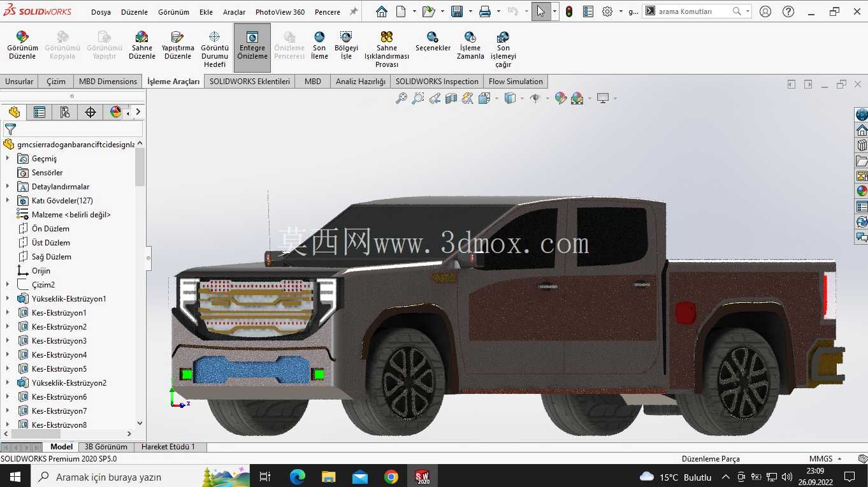Viewport: 868px width, 487px height.
Task: Expand Detaylandırmalar tree node
Action: pos(8,187)
